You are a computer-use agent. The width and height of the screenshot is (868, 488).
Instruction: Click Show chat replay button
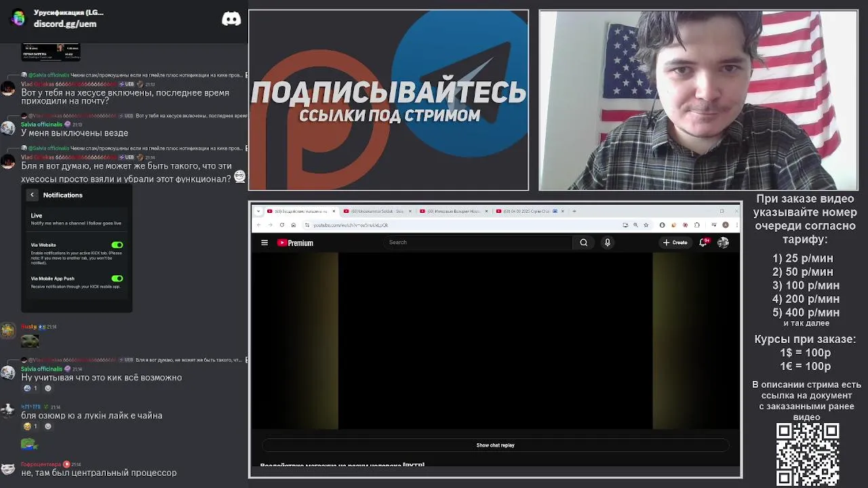pos(495,445)
